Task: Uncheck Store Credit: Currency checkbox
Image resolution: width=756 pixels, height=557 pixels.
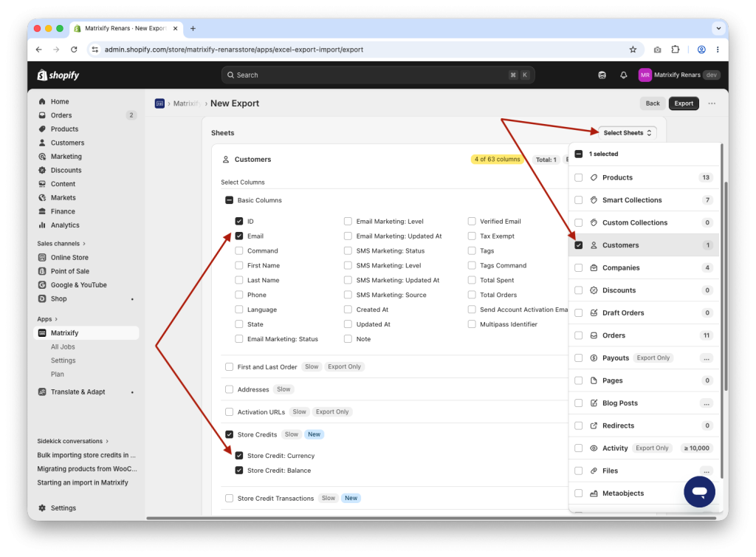Action: (239, 456)
